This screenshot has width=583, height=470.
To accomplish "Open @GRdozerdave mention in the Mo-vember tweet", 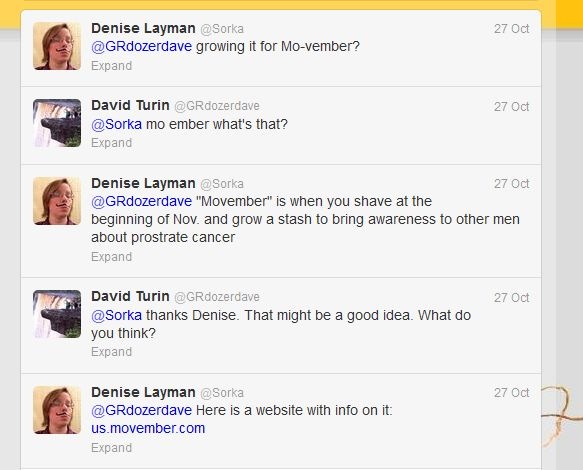I will click(x=141, y=46).
